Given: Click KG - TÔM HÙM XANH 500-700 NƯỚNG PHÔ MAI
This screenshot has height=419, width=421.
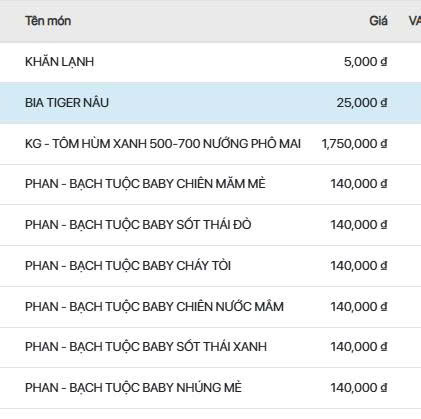Looking at the screenshot, I should coord(163,144).
